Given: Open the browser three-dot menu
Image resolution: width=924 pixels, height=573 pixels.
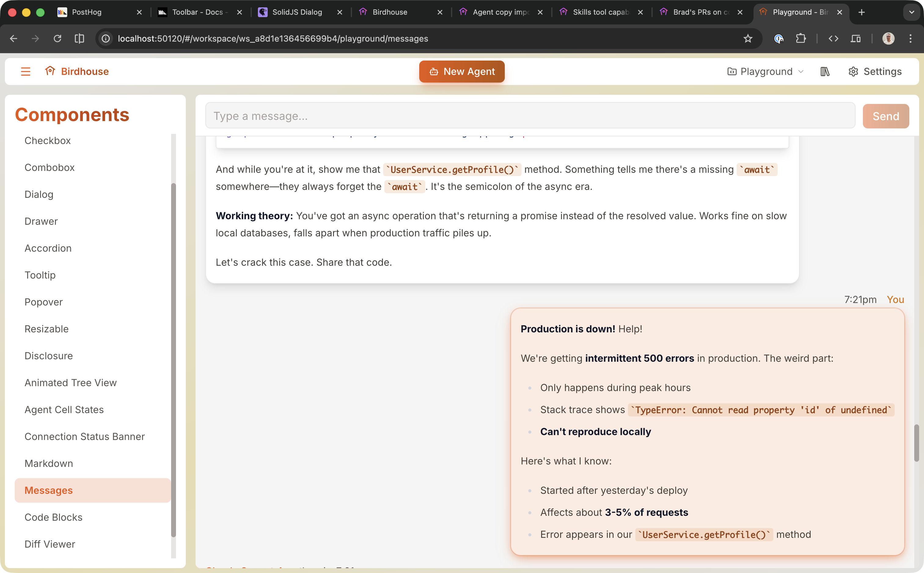Looking at the screenshot, I should pos(910,38).
